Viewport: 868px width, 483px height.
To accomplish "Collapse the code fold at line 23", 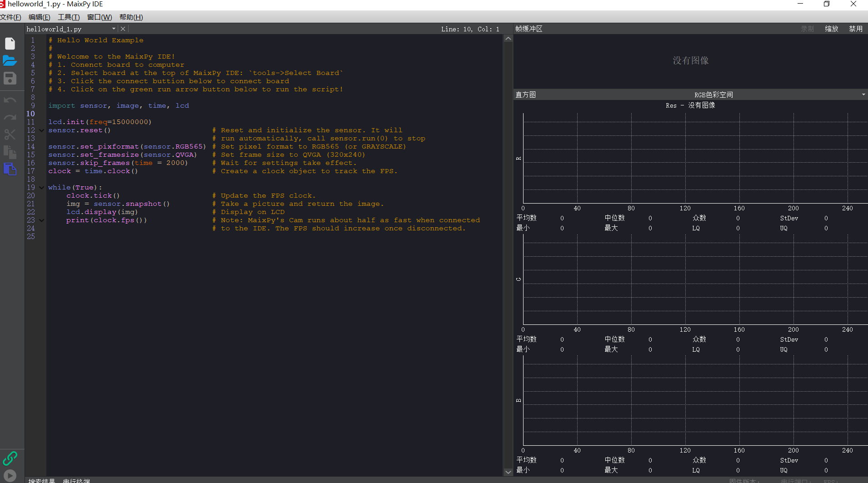I will (x=41, y=220).
